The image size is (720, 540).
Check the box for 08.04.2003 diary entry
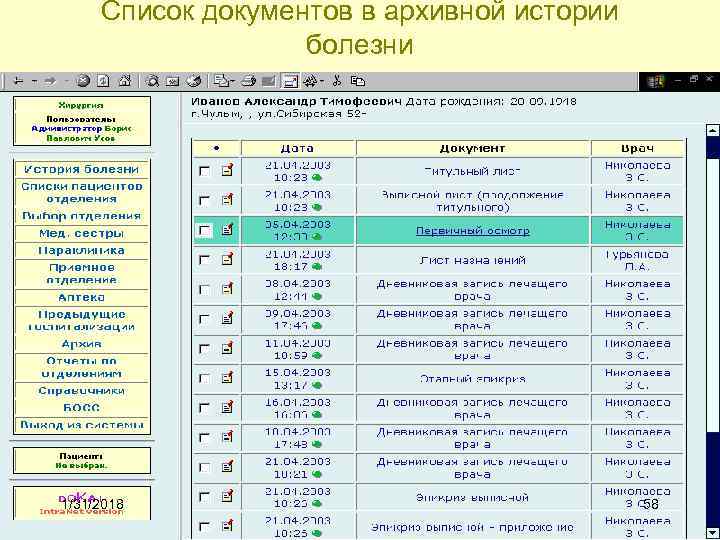[x=204, y=289]
